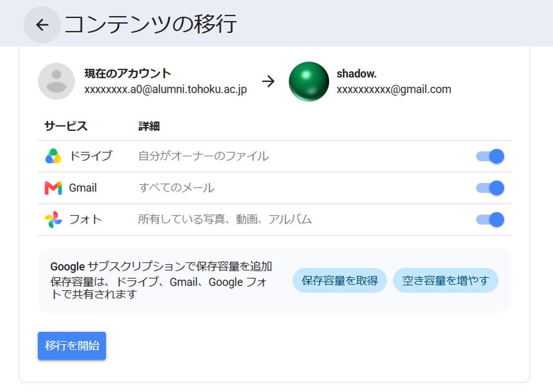553x392 pixels.
Task: Click the コンテンツの移行 page title
Action: point(151,24)
